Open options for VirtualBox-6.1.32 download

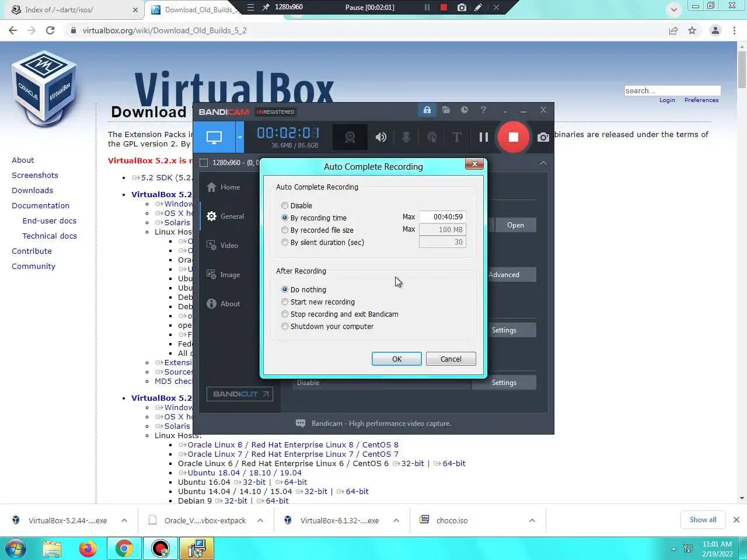[396, 520]
